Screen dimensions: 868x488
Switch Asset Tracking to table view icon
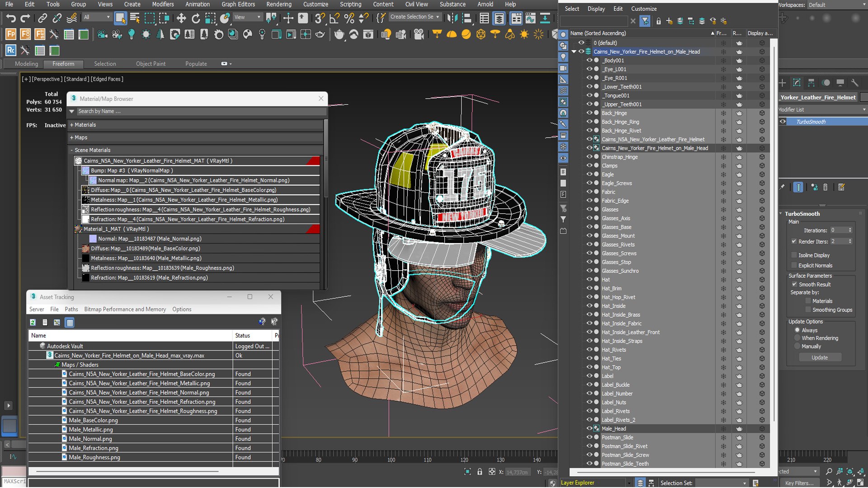coord(70,322)
